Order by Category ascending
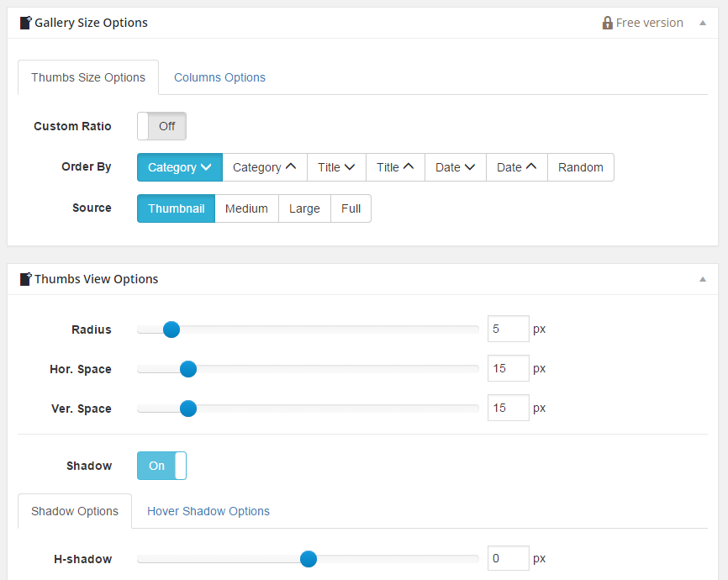728x580 pixels. point(265,167)
